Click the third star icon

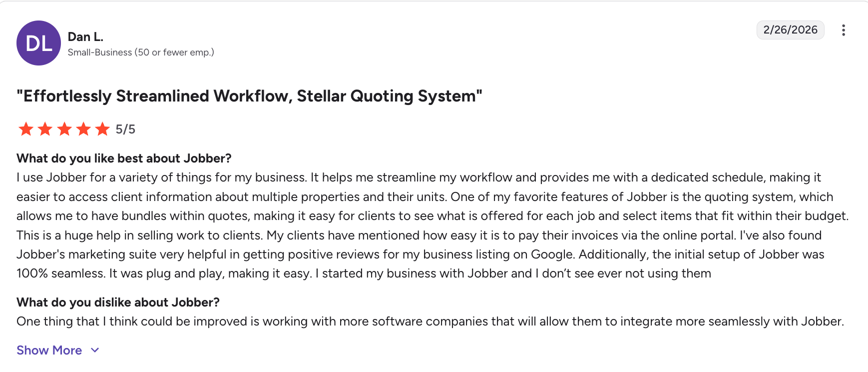point(65,129)
